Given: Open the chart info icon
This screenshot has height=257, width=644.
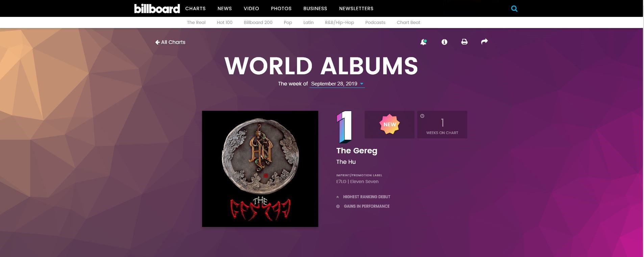Looking at the screenshot, I should (x=444, y=42).
